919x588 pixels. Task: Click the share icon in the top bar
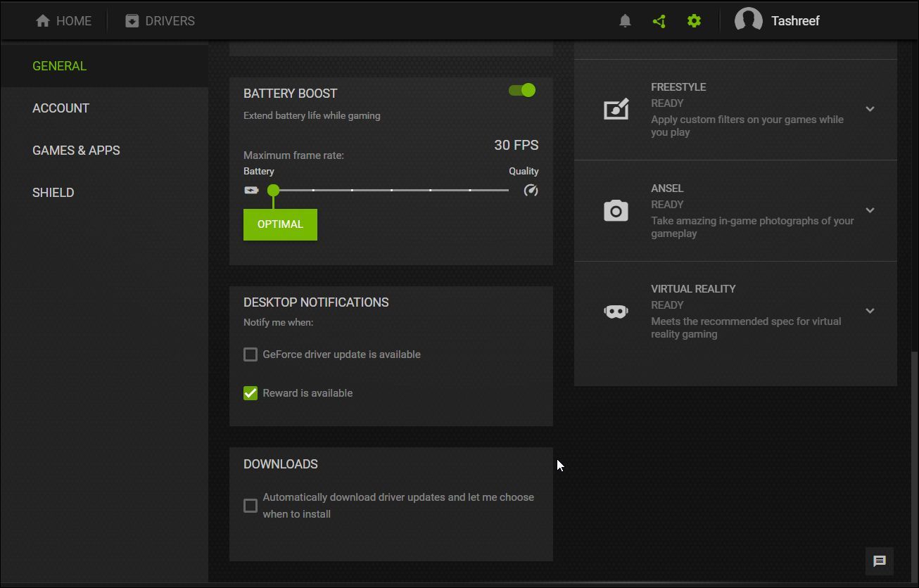point(659,20)
